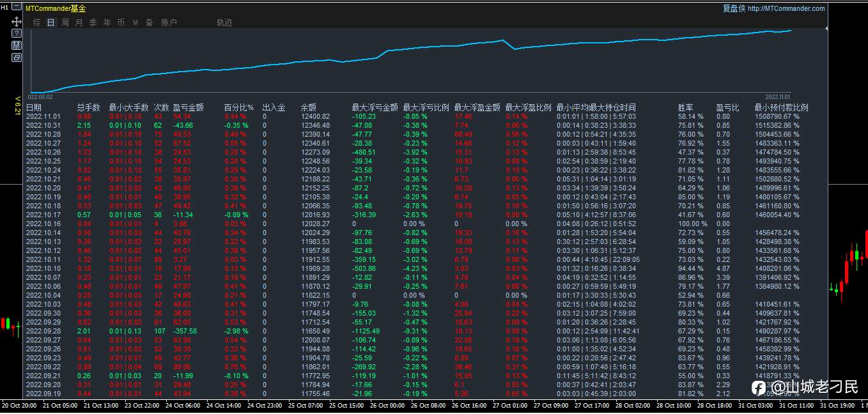Select the 2022.09.21 date row
This screenshot has width=868, height=414.
point(43,376)
